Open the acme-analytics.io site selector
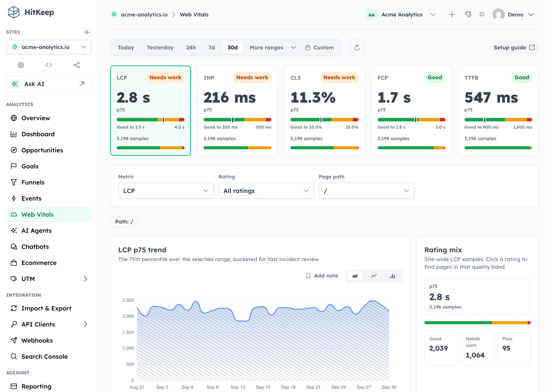This screenshot has height=392, width=551. click(x=49, y=47)
